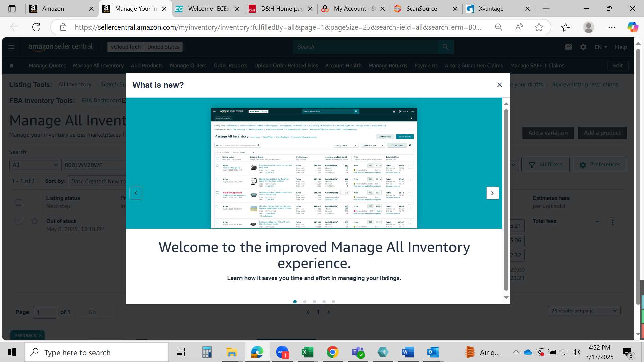Viewport: 644px width, 362px height.
Task: Open the Help link in header
Action: coord(621,47)
